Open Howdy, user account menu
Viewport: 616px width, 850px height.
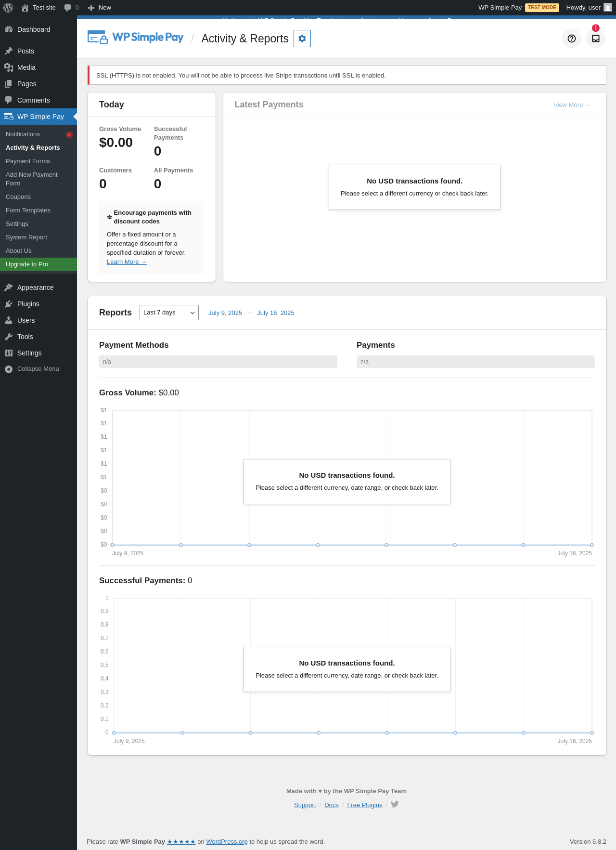click(x=589, y=8)
